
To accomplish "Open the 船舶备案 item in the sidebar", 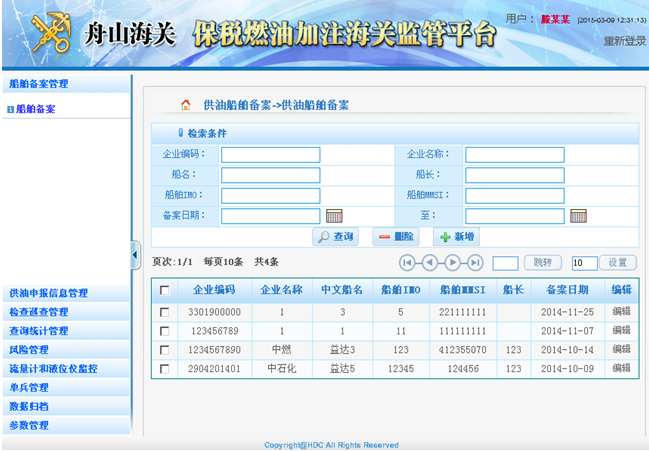I will coord(36,109).
